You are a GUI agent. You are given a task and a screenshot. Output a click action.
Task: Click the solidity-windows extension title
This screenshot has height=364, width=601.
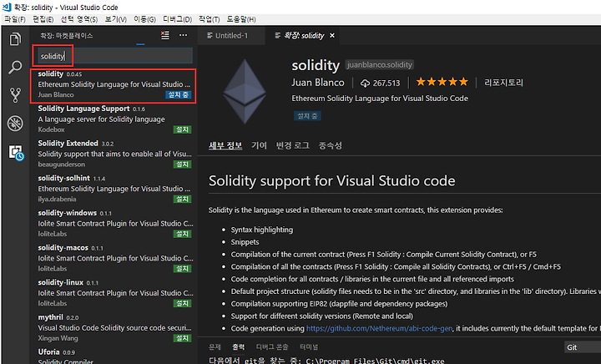tap(67, 213)
